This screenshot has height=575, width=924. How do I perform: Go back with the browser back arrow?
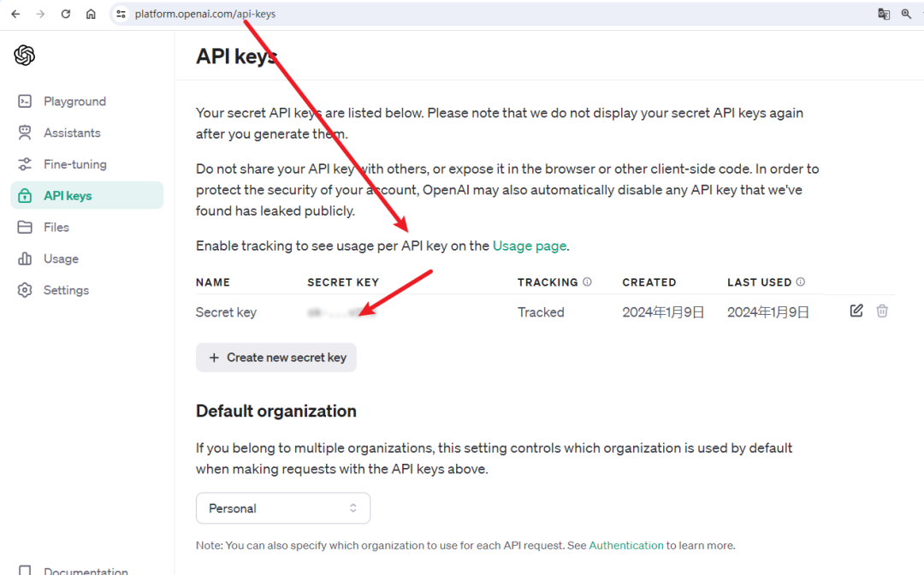[15, 14]
